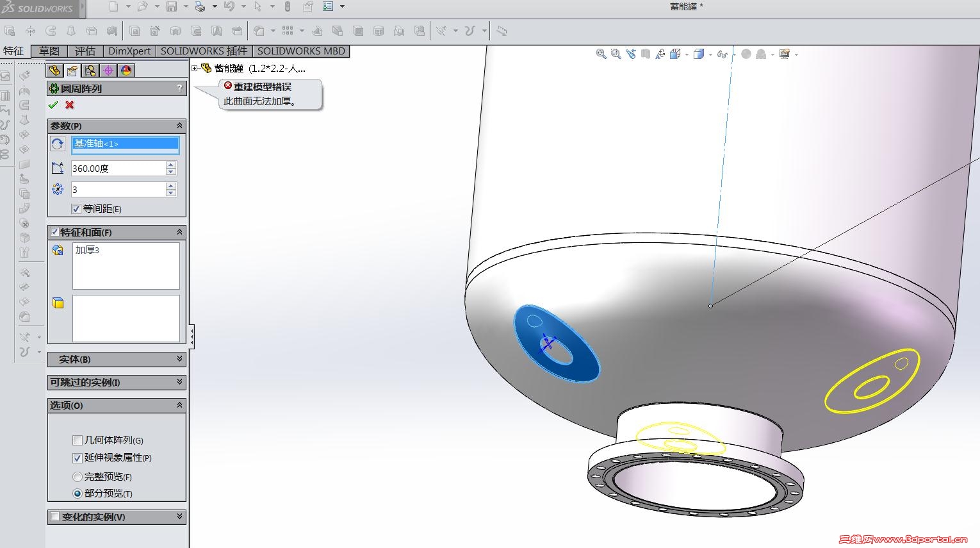Click the Dynamic Annotation Views icon
Image resolution: width=980 pixels, height=548 pixels.
point(660,54)
